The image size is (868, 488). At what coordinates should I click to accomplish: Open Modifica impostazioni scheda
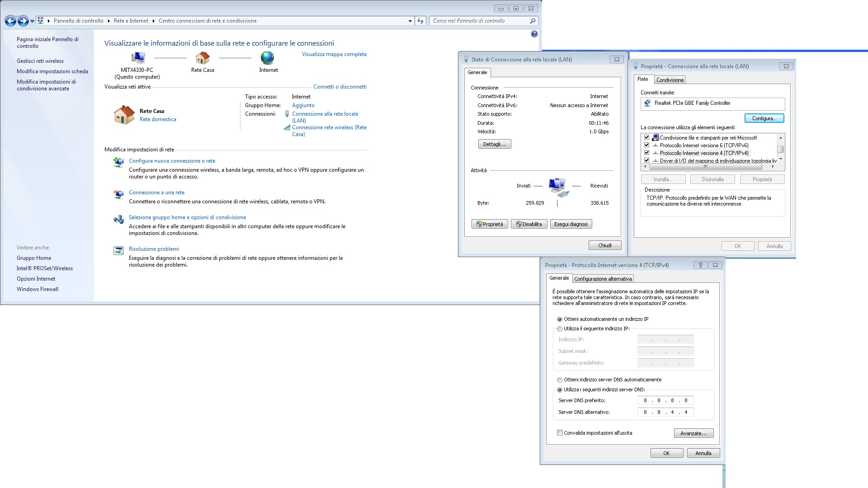(x=52, y=71)
